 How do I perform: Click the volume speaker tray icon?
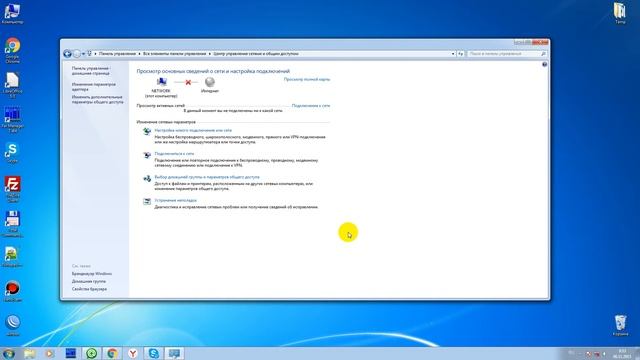[x=604, y=354]
